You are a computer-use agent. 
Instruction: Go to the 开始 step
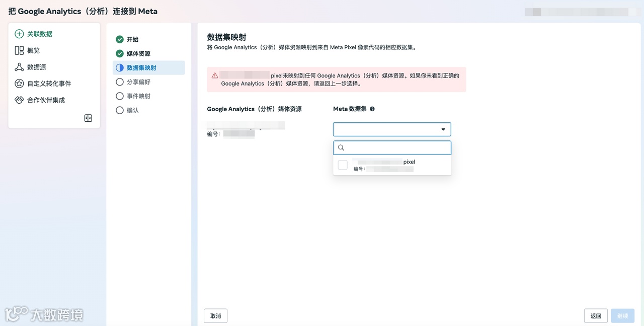coord(133,39)
